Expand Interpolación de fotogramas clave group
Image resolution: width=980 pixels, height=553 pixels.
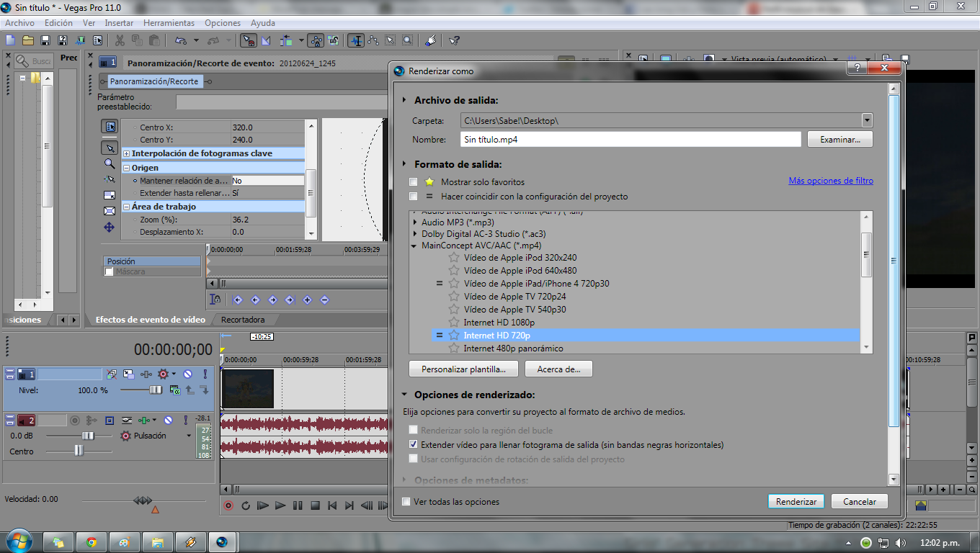126,153
